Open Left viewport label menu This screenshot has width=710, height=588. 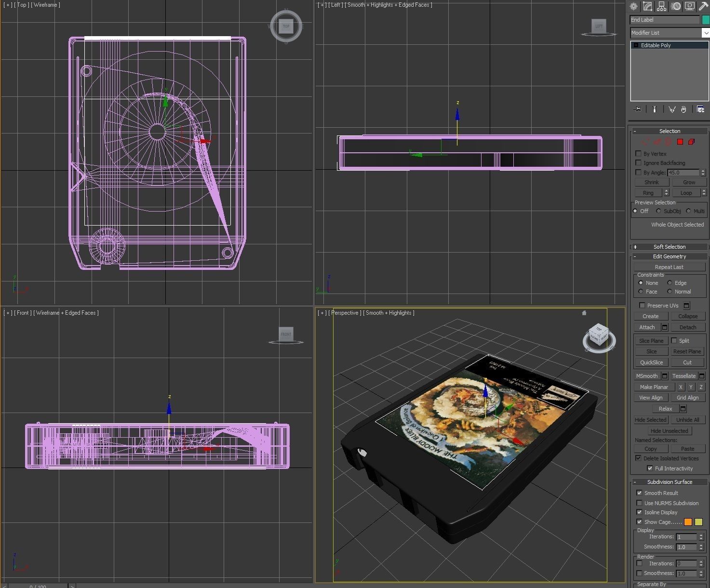[336, 5]
